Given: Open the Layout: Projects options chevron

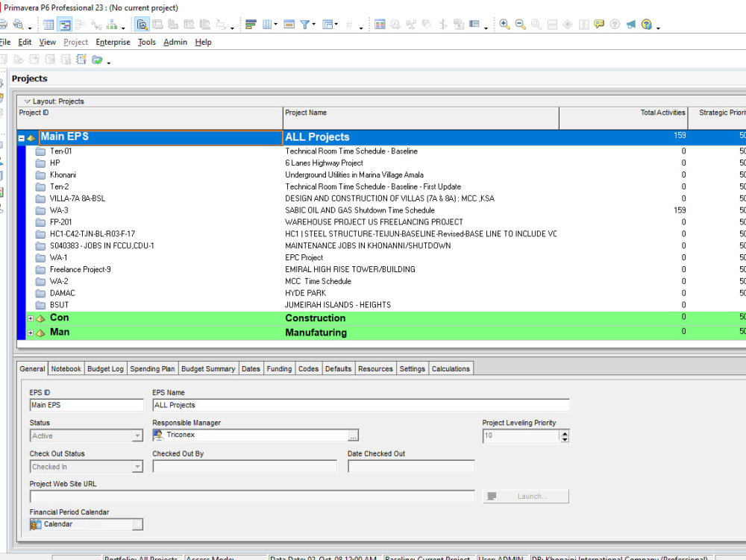Looking at the screenshot, I should tap(27, 101).
